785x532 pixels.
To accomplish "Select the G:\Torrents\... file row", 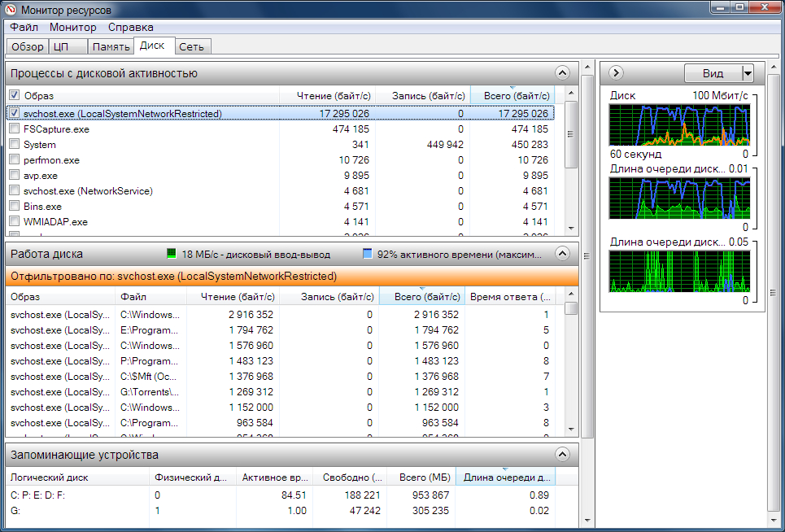I will click(x=281, y=392).
